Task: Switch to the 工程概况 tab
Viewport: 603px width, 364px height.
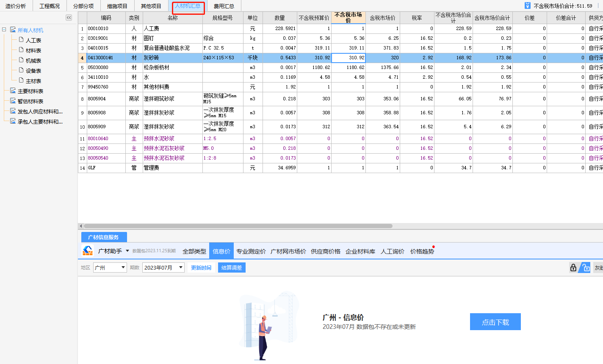Action: [x=50, y=6]
